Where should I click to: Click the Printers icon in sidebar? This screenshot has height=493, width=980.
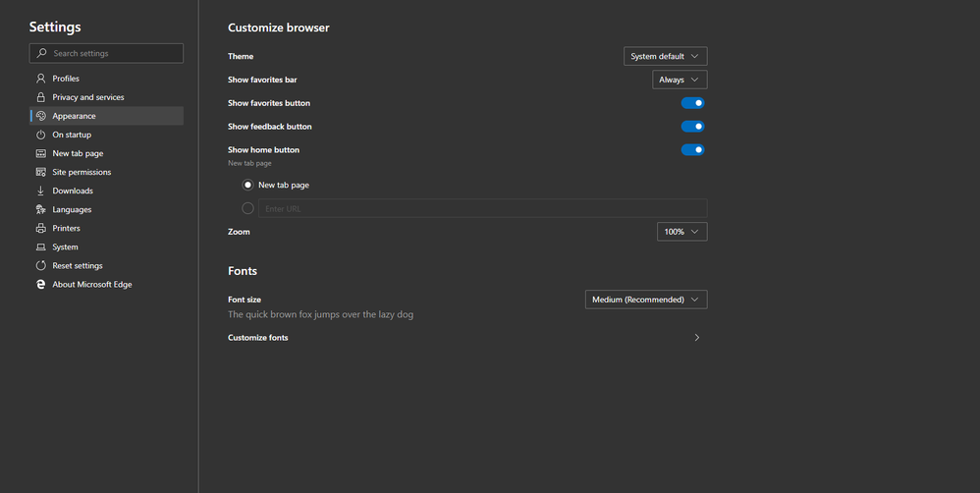pyautogui.click(x=40, y=228)
